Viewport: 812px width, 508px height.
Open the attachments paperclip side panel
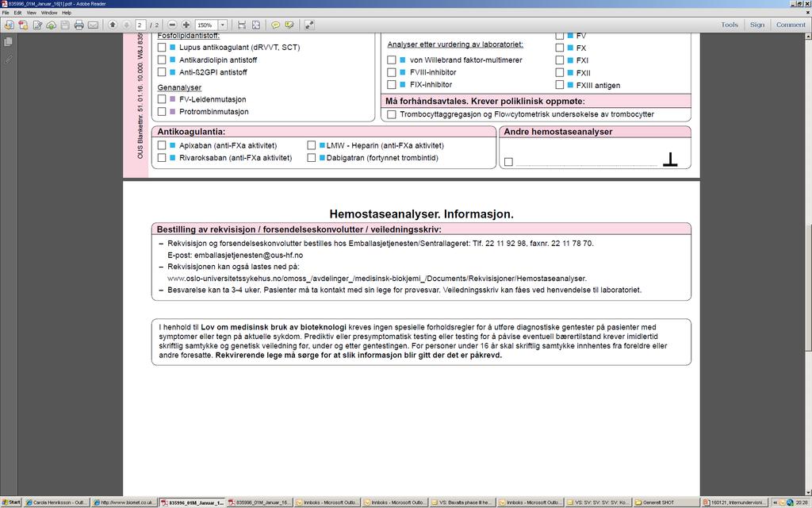tap(8, 59)
